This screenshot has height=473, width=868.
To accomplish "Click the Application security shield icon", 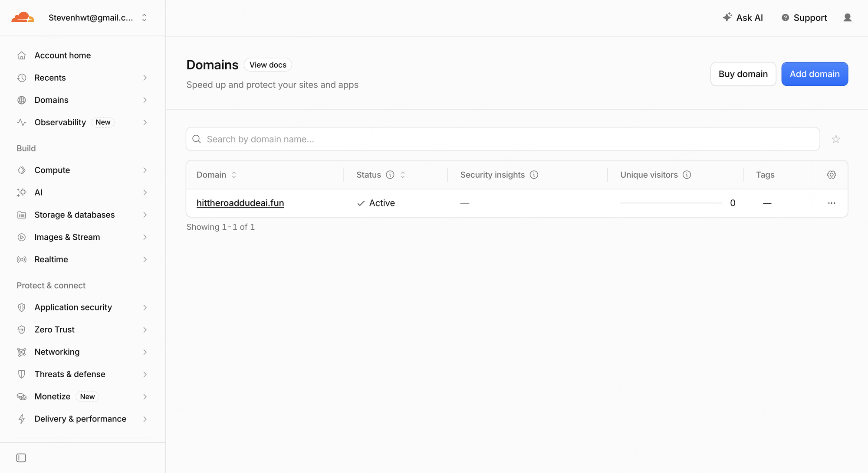I will tap(22, 307).
